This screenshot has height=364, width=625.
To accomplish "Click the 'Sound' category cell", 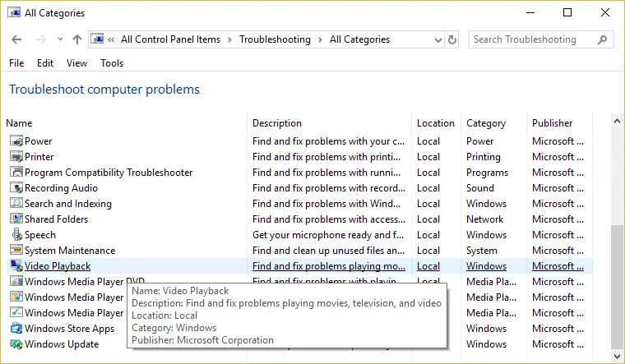I will coord(480,188).
